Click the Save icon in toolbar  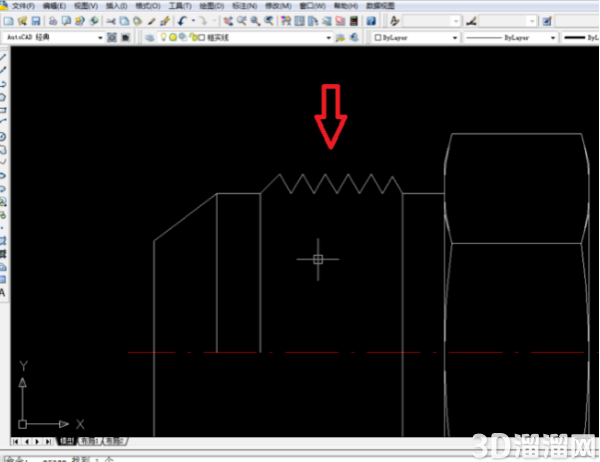(x=36, y=21)
